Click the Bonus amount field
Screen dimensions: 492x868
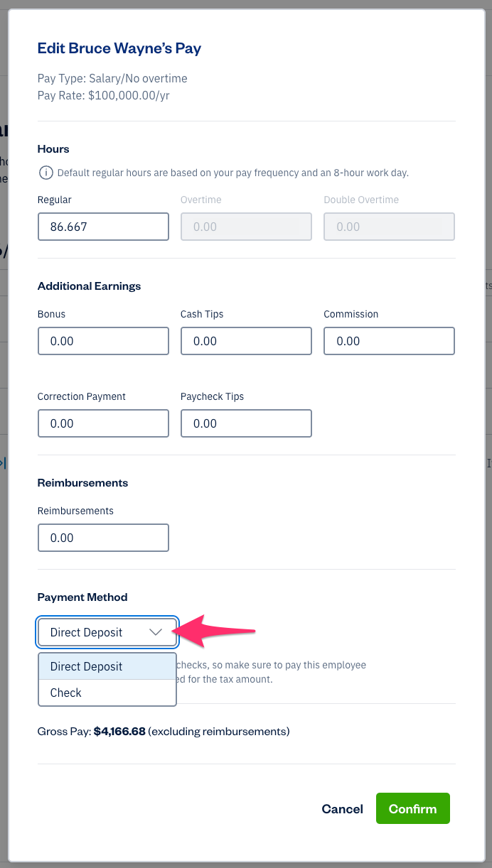103,341
